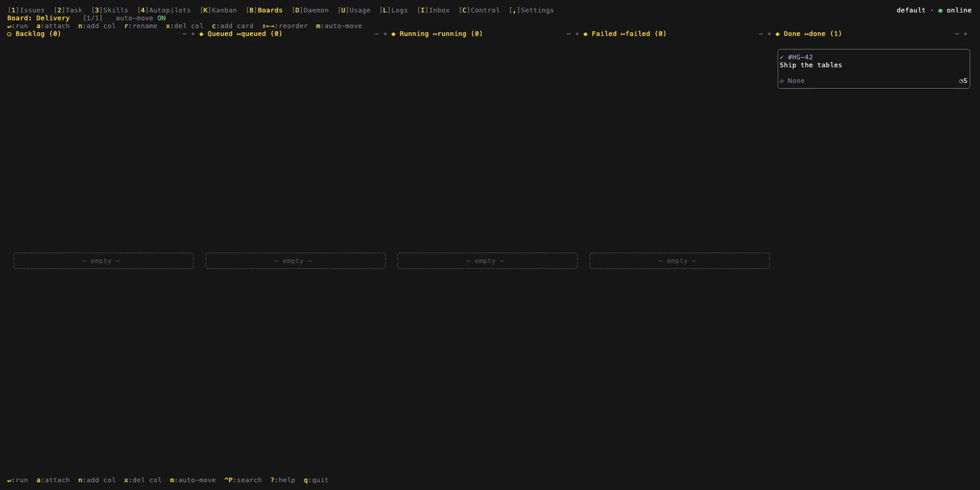Open the ellipsis menu in the Failed column header
The width and height of the screenshot is (980, 490).
point(761,34)
